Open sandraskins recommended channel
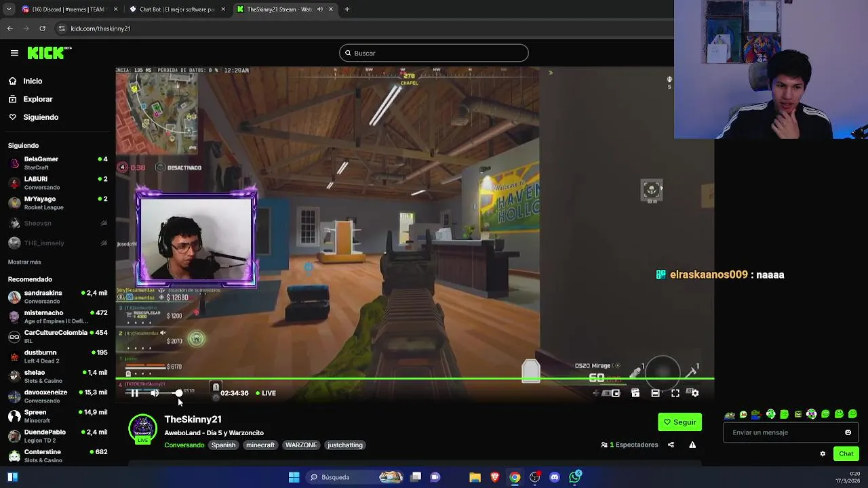Image resolution: width=868 pixels, height=488 pixels. 58,297
